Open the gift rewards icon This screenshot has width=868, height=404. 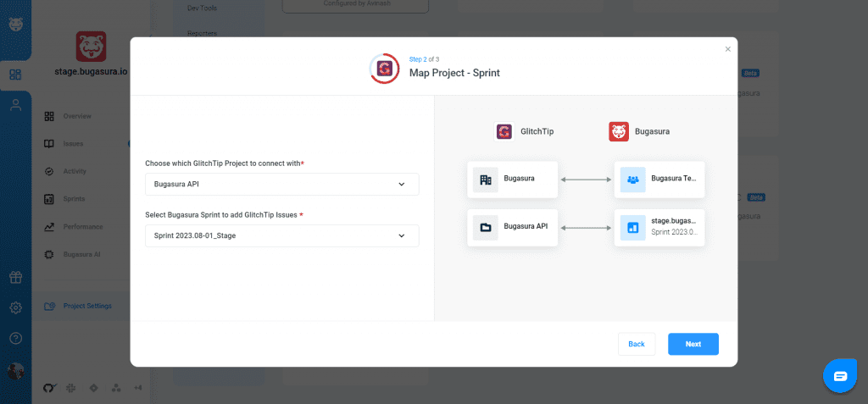[x=15, y=277]
